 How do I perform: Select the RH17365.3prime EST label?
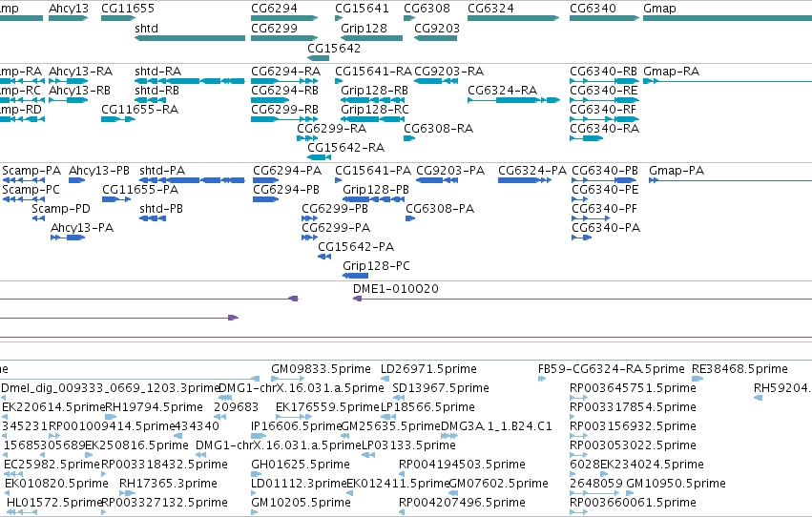tap(168, 484)
